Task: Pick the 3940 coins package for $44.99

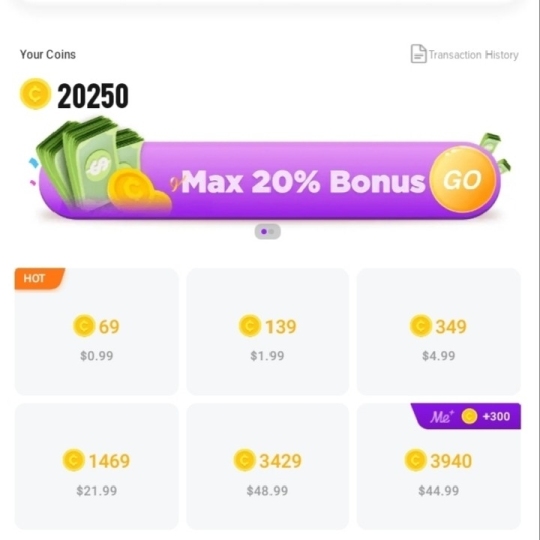Action: coord(439,466)
